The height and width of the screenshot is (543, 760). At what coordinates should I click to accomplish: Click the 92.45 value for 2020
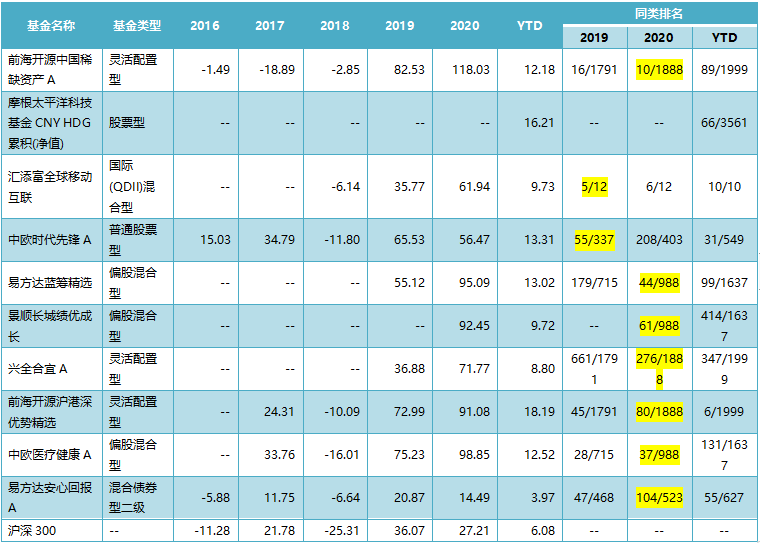(474, 326)
